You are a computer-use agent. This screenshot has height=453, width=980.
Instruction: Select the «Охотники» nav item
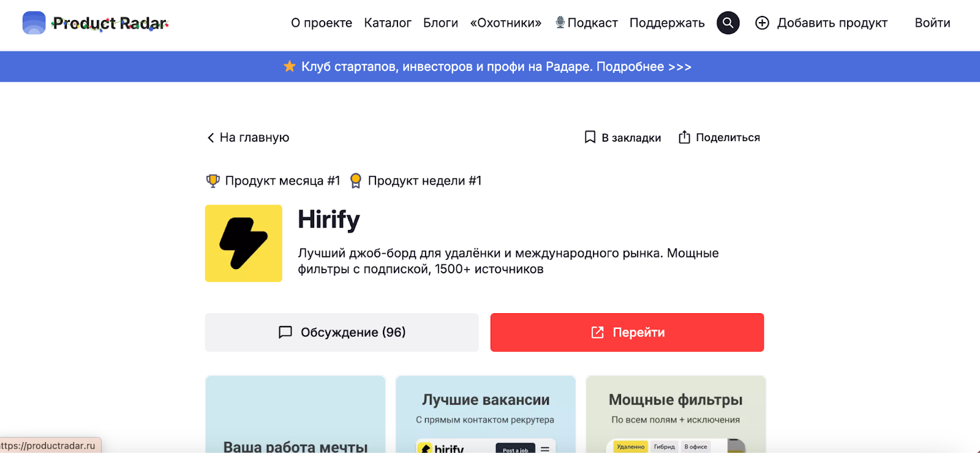point(506,23)
